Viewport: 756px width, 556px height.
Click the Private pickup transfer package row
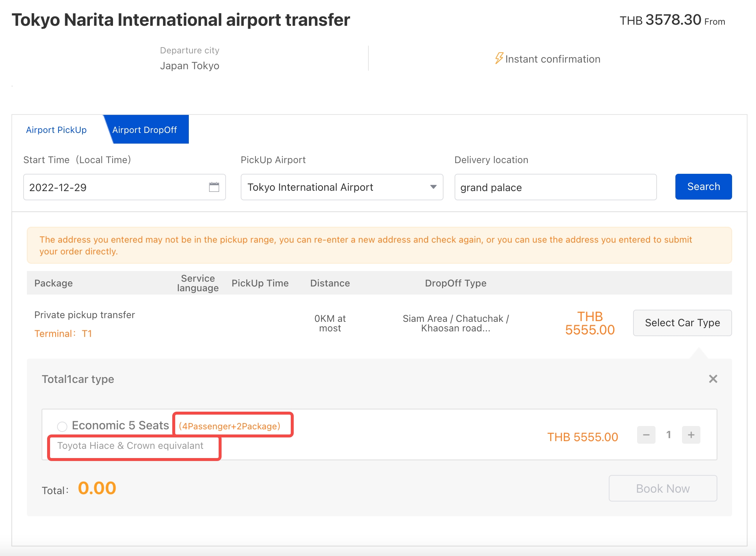84,315
